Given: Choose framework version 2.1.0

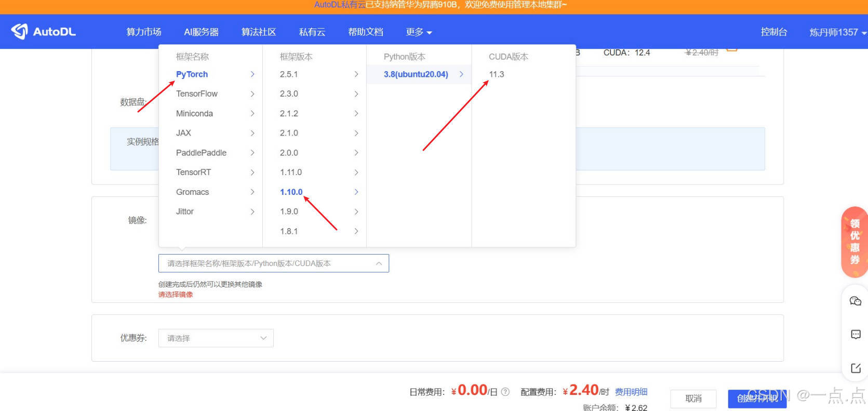Looking at the screenshot, I should coord(315,133).
